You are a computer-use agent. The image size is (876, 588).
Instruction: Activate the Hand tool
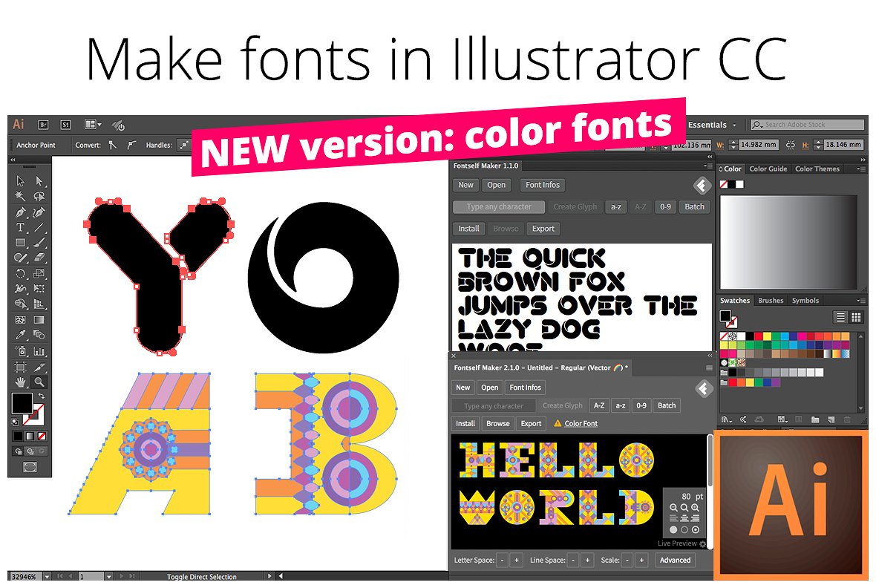click(x=21, y=382)
